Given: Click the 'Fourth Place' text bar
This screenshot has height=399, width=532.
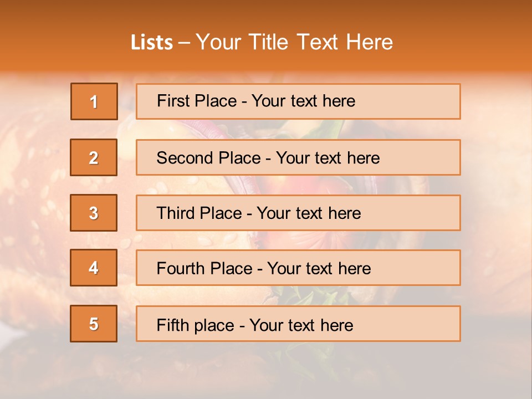Looking at the screenshot, I should pyautogui.click(x=298, y=268).
